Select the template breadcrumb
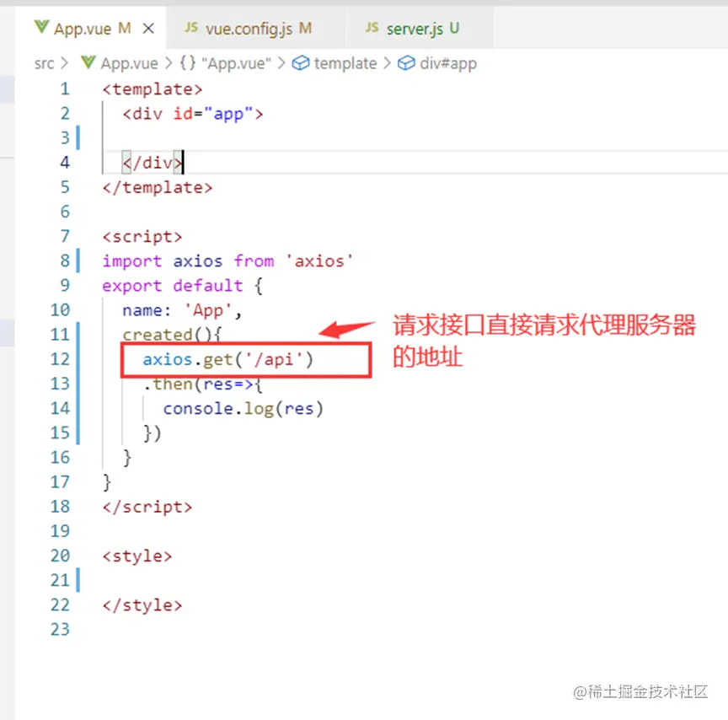 click(345, 63)
